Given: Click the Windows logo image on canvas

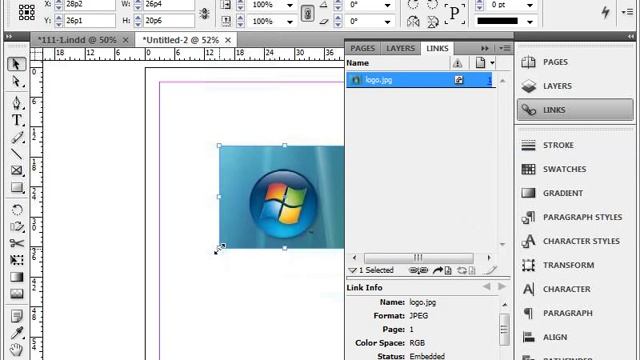Looking at the screenshot, I should (x=282, y=197).
